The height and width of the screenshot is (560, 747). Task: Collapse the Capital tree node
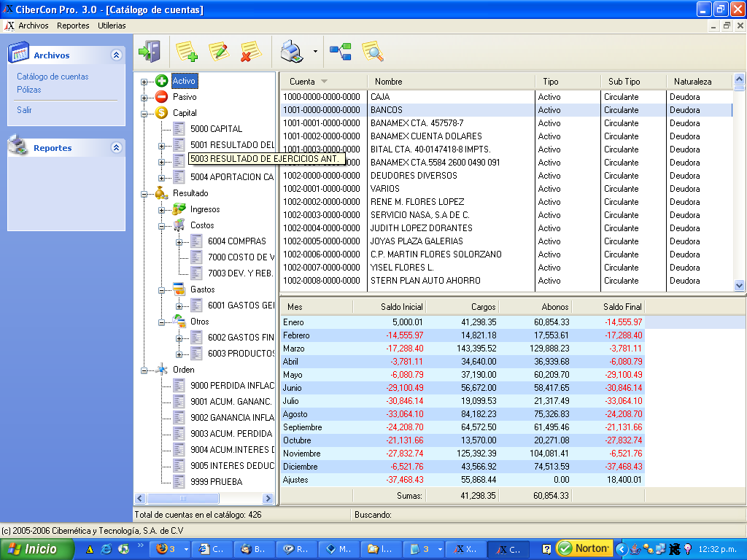144,114
